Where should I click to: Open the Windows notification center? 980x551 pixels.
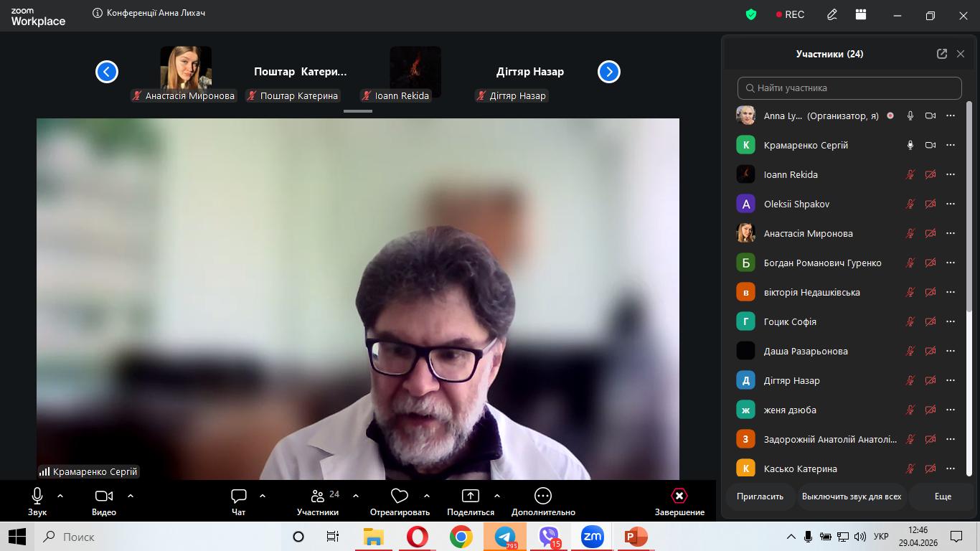[956, 537]
